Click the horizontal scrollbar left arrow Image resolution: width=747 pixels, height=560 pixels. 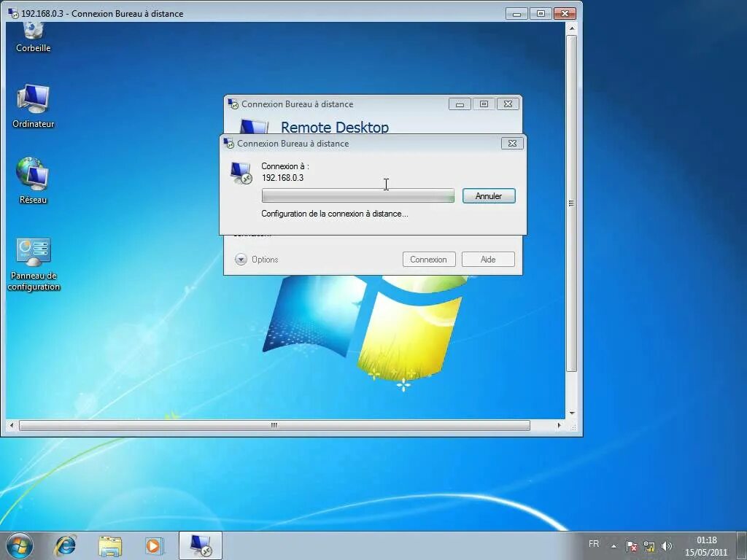[x=12, y=425]
